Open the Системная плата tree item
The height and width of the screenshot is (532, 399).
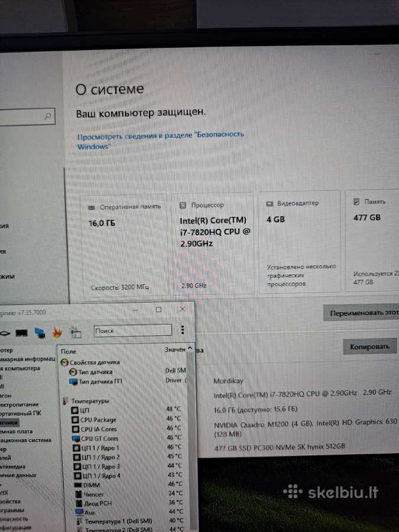click(17, 432)
